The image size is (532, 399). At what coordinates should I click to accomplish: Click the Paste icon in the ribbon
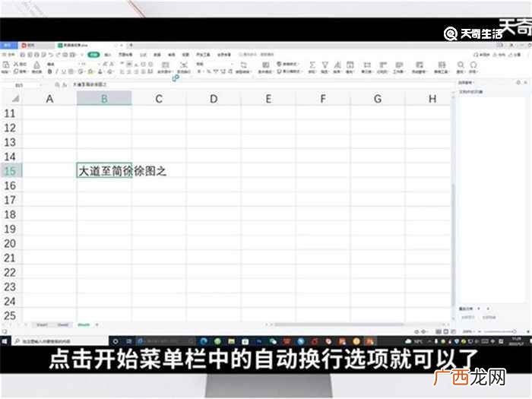[x=5, y=65]
